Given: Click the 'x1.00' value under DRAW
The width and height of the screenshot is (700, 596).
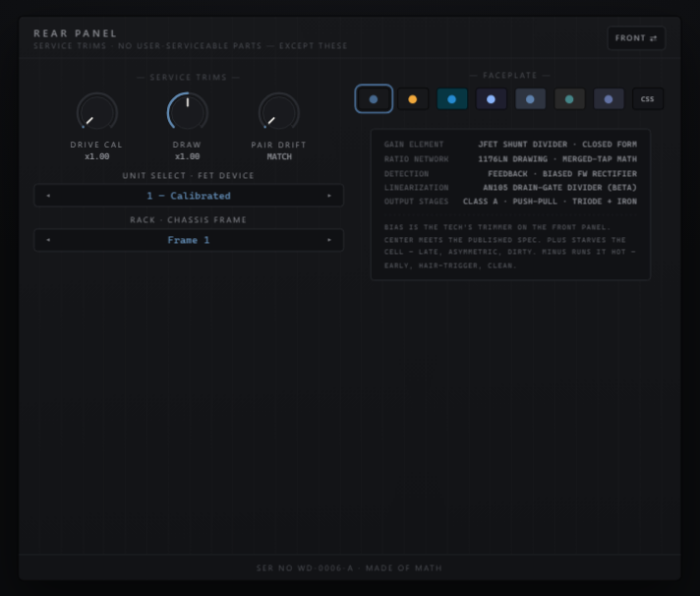Looking at the screenshot, I should click(188, 156).
